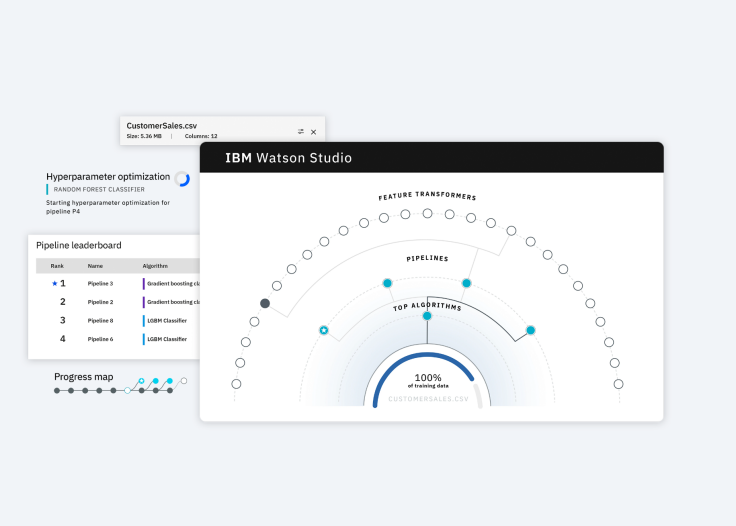The image size is (736, 526).
Task: Click the CUSTOMERSALES.CSV label under the arc
Action: coord(428,399)
